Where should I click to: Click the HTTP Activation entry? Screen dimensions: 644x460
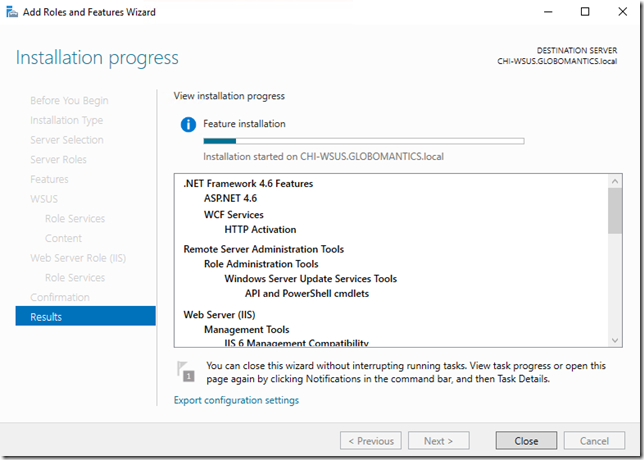click(260, 230)
